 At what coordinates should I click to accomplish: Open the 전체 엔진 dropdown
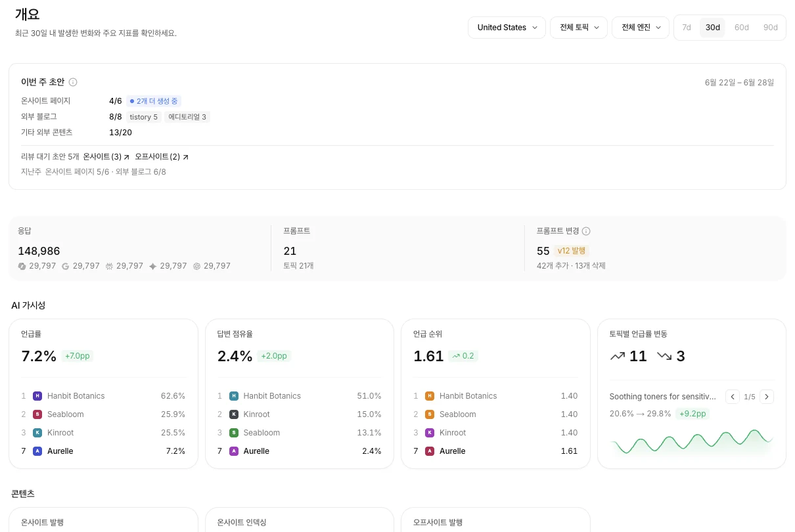641,28
